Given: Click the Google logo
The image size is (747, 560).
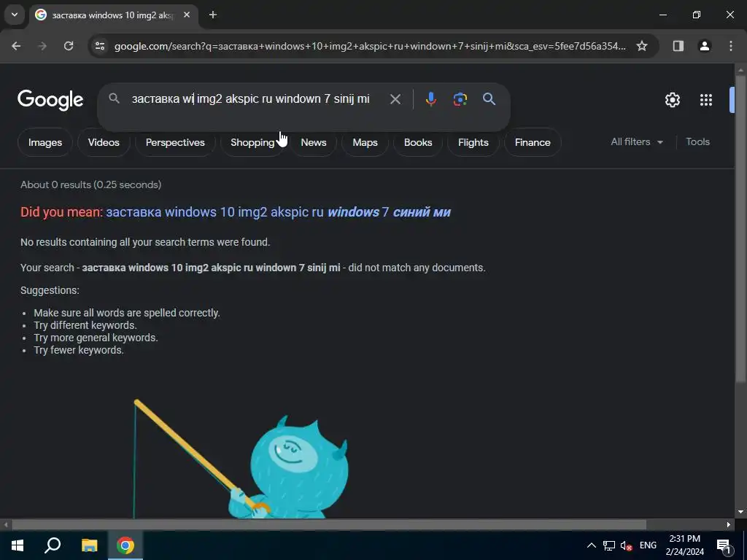Looking at the screenshot, I should tap(50, 99).
